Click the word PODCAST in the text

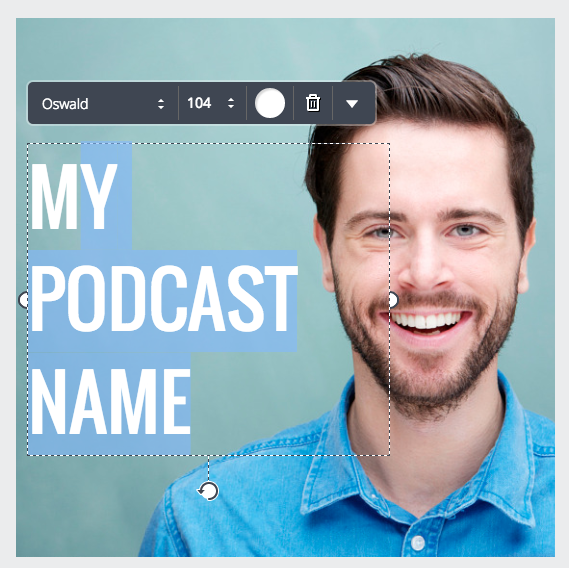[x=164, y=299]
